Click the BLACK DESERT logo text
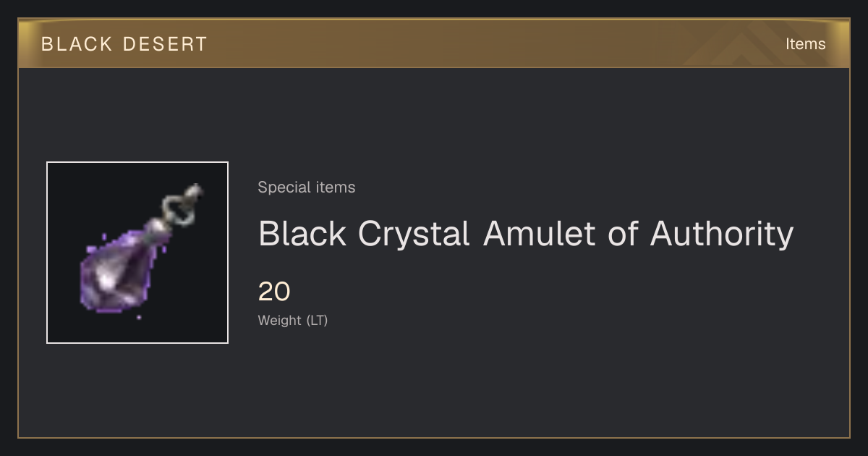868x456 pixels. [124, 44]
